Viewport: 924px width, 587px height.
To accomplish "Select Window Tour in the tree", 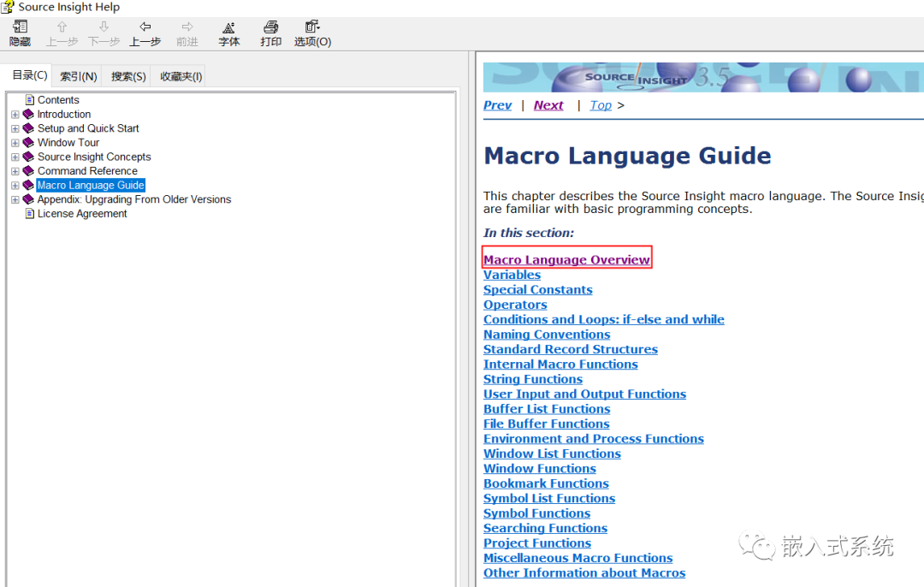I will [x=68, y=143].
